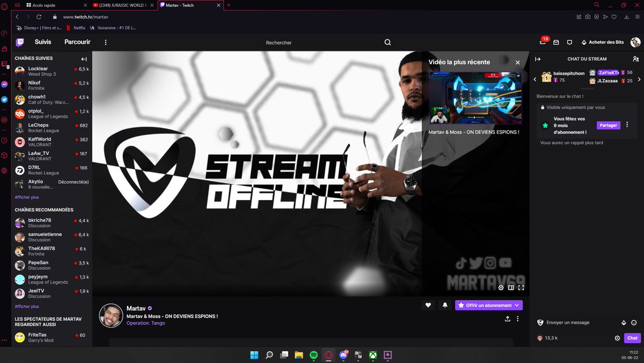Image resolution: width=644 pixels, height=363 pixels.
Task: Open the Disney+ bookmark
Action: tap(39, 28)
